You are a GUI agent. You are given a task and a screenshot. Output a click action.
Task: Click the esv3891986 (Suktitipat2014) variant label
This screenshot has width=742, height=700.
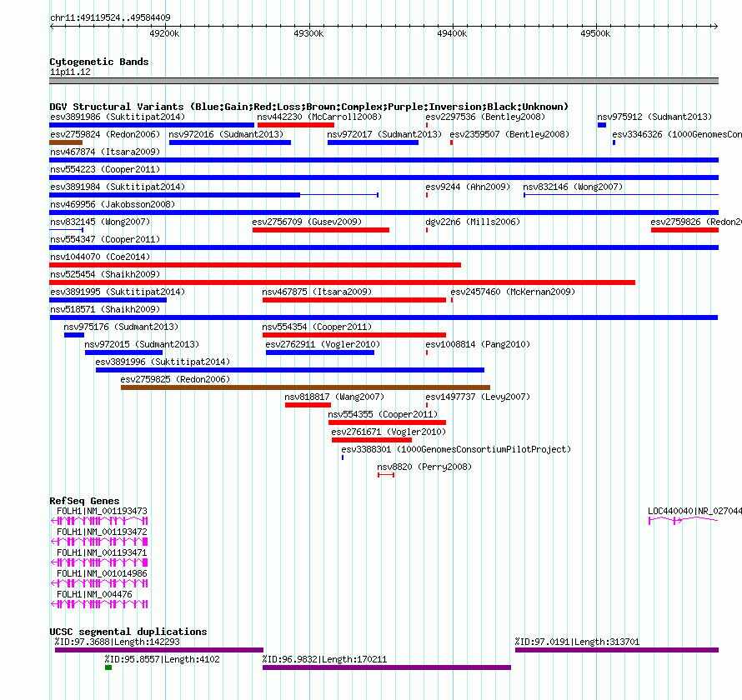pos(118,117)
